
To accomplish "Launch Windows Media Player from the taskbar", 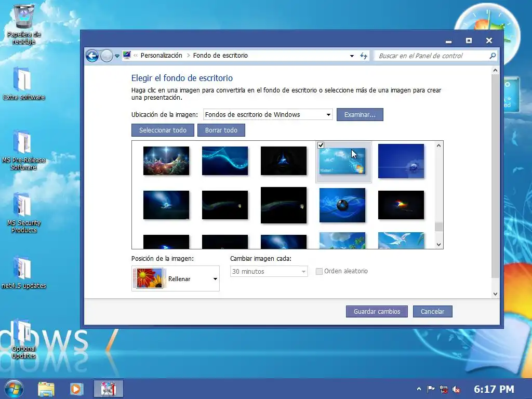I will pyautogui.click(x=76, y=389).
